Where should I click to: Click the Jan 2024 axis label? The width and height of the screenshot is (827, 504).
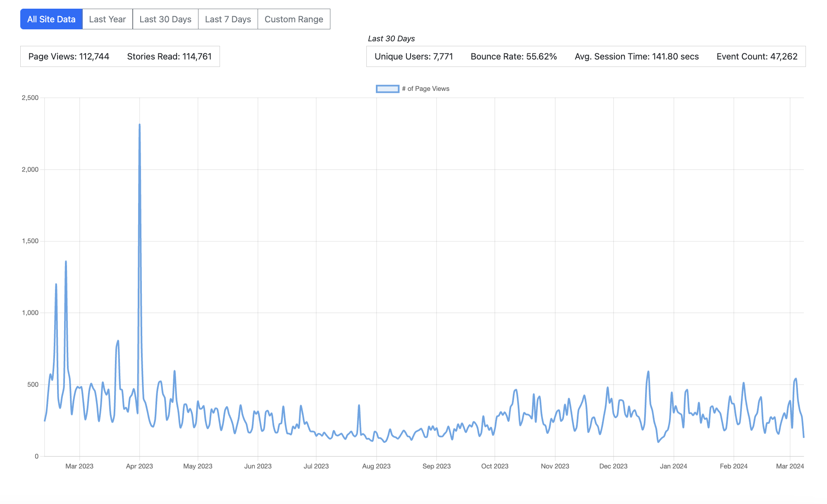tap(673, 466)
